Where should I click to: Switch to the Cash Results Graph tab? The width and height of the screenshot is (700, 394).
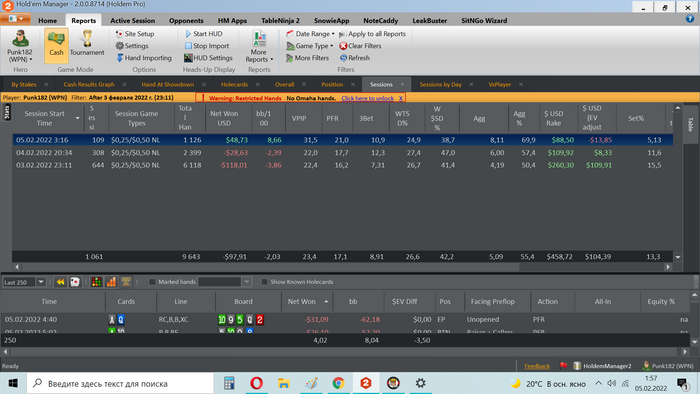(89, 84)
